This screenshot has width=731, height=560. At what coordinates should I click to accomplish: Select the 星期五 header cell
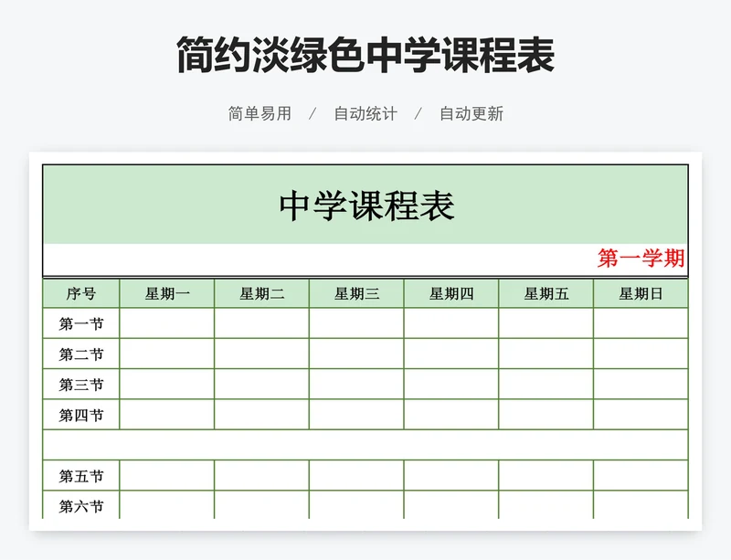pyautogui.click(x=546, y=294)
